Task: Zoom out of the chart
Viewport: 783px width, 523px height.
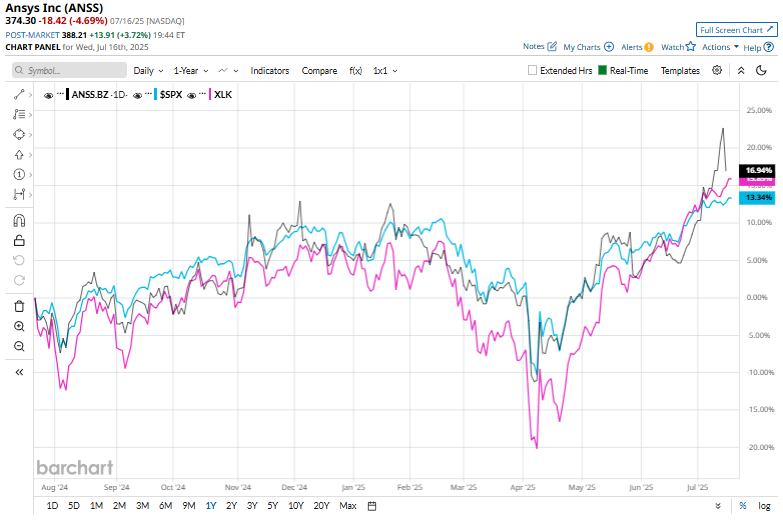Action: point(19,346)
